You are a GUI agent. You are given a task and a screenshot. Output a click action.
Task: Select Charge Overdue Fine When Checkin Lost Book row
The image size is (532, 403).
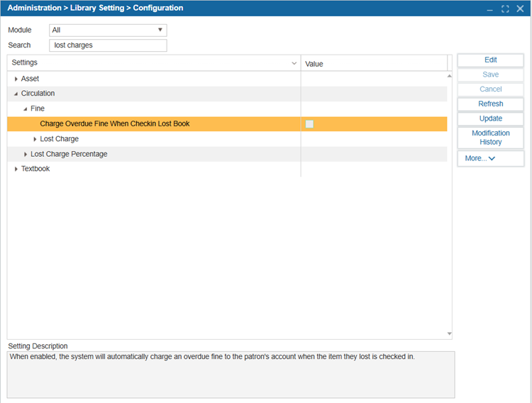pyautogui.click(x=115, y=124)
